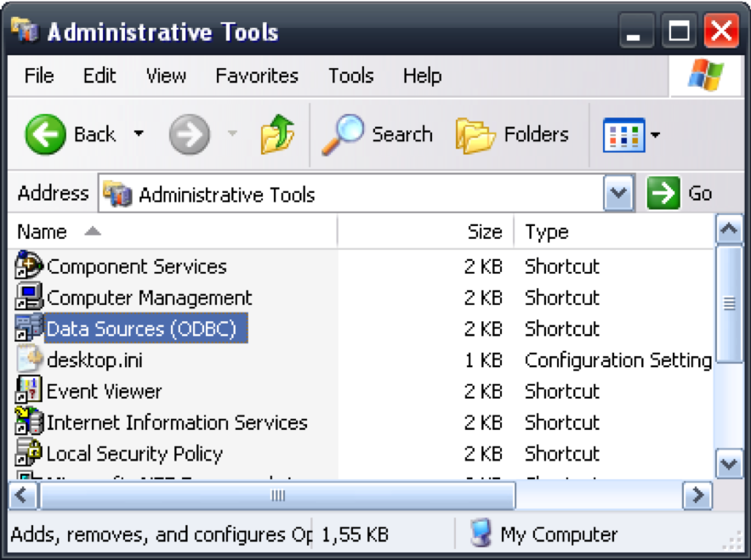Screen dimensions: 751x560
Task: Expand the Address bar dropdown
Action: click(x=618, y=195)
